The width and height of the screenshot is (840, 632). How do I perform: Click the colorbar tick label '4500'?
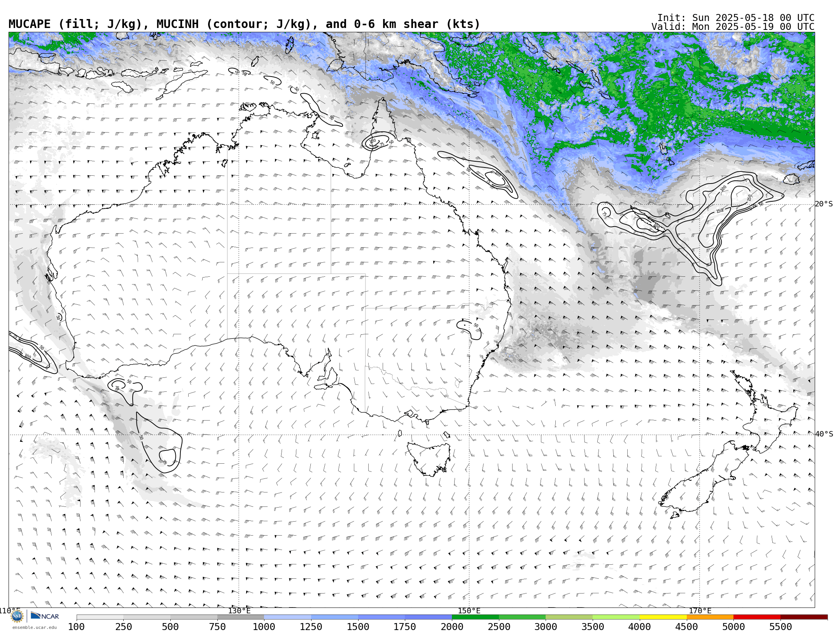pyautogui.click(x=687, y=627)
